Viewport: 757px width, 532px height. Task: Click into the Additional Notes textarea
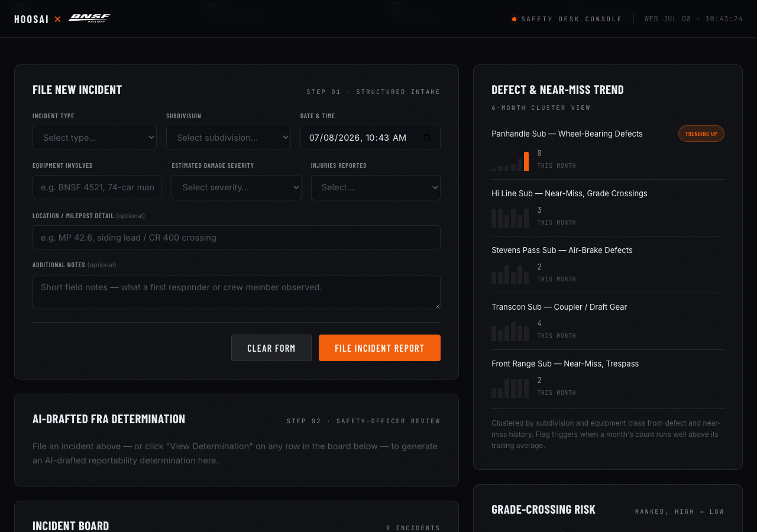coord(237,292)
